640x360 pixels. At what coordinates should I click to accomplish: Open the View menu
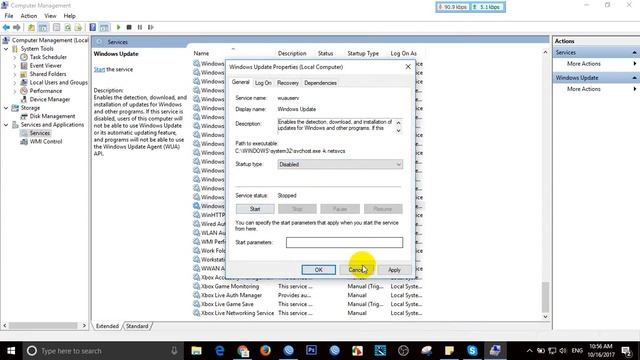pos(50,16)
